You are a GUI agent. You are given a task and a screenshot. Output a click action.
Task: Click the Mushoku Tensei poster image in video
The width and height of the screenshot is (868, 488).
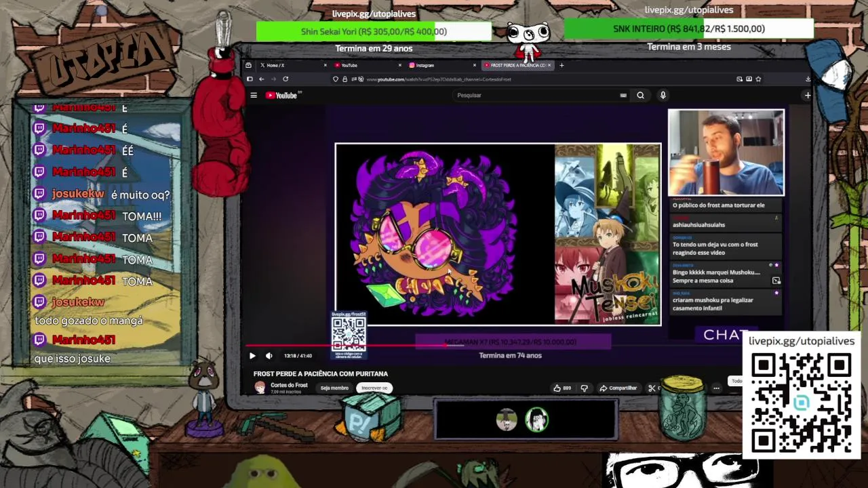[608, 235]
